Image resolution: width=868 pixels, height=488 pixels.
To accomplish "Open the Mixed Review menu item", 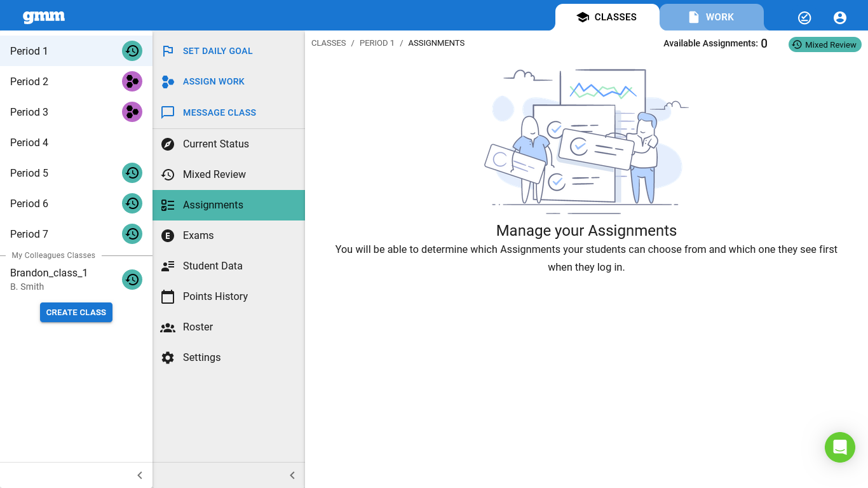I will point(229,174).
